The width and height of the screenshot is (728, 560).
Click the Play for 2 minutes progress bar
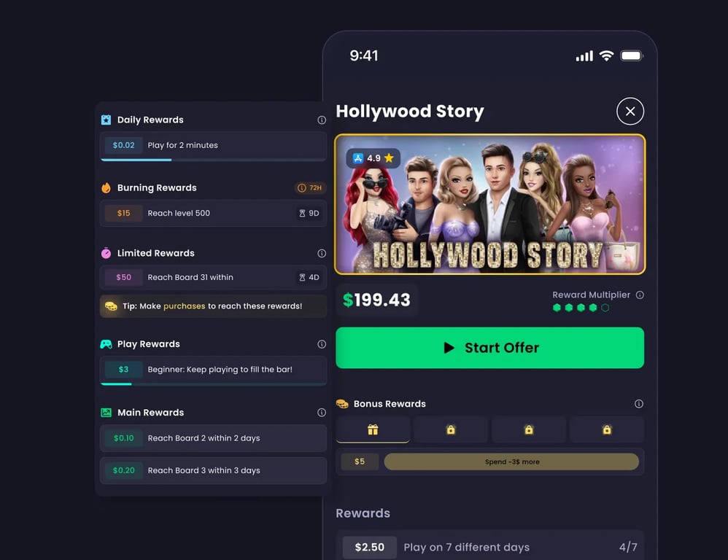(x=214, y=160)
